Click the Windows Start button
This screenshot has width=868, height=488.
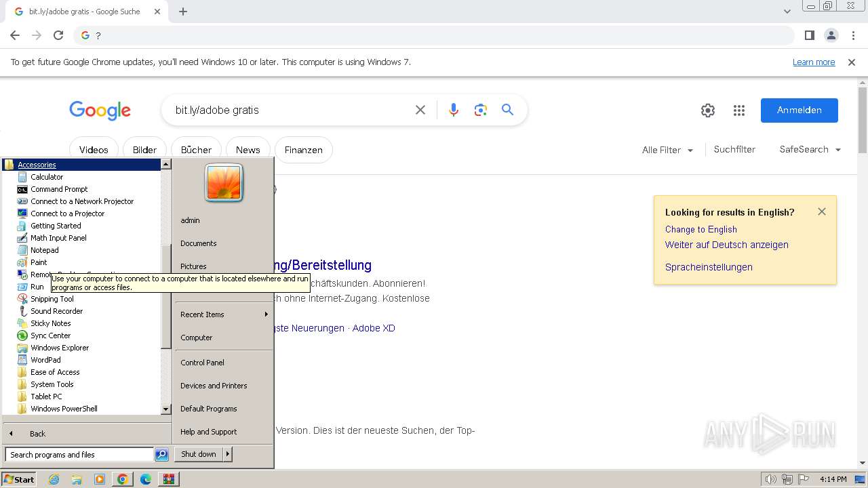pos(18,479)
